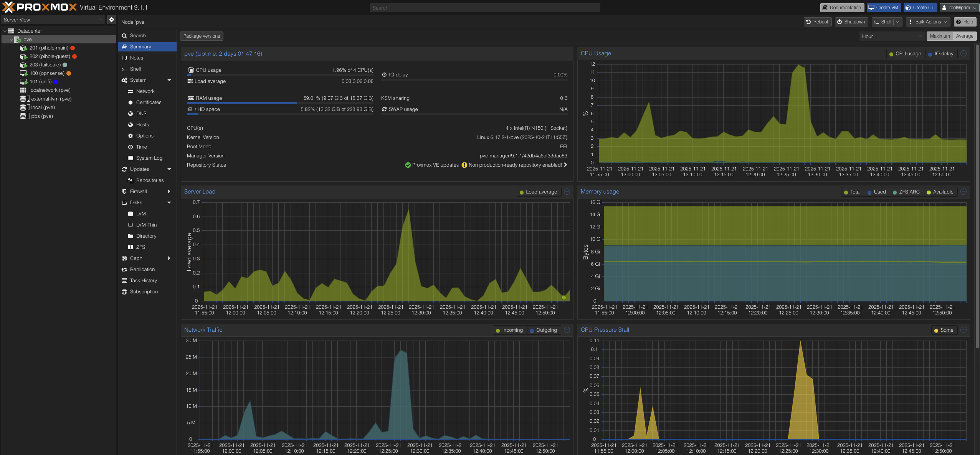Viewport: 980px width, 455px height.
Task: Open the Summary menu item
Action: [140, 47]
